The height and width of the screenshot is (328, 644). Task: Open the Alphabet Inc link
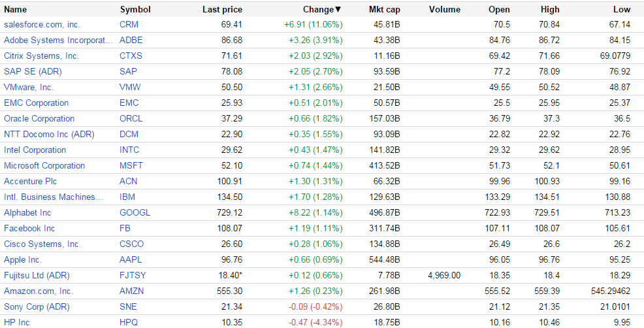point(27,212)
